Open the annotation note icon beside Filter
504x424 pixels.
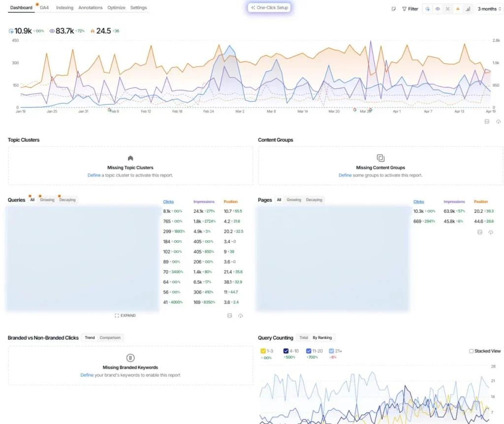(x=394, y=9)
